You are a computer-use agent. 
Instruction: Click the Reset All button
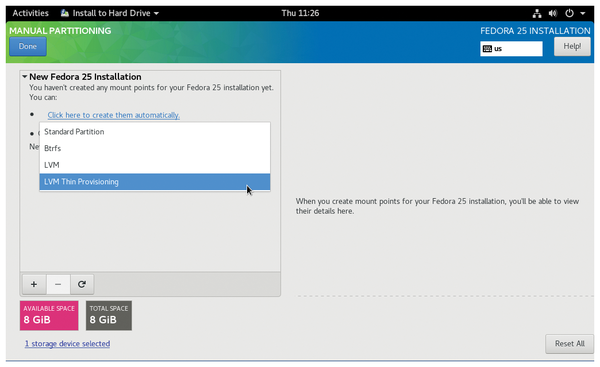(569, 344)
